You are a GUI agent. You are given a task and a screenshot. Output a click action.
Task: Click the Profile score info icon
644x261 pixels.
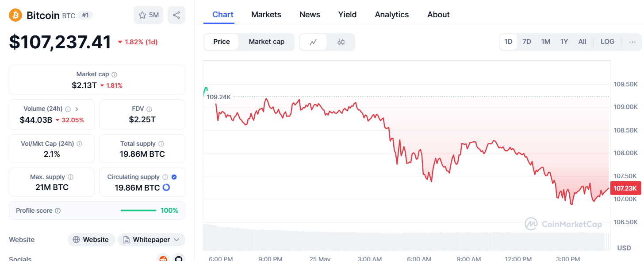(58, 211)
